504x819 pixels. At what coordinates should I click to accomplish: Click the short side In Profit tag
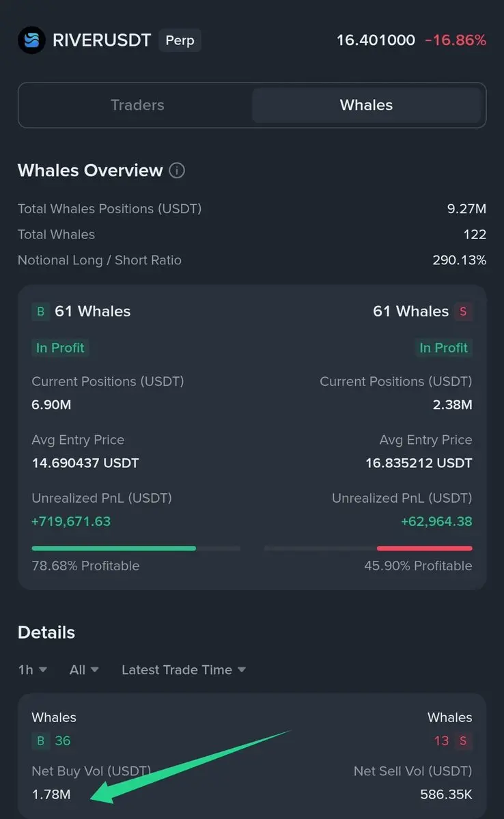(x=443, y=348)
